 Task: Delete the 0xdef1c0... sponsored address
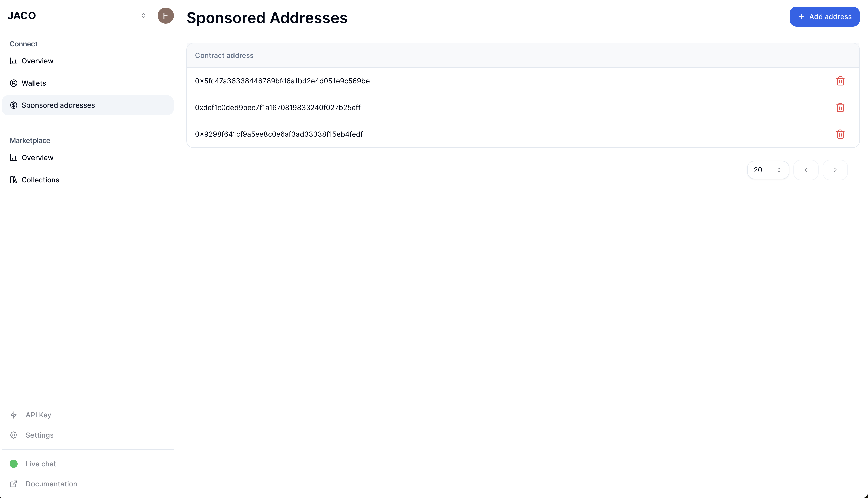click(840, 108)
